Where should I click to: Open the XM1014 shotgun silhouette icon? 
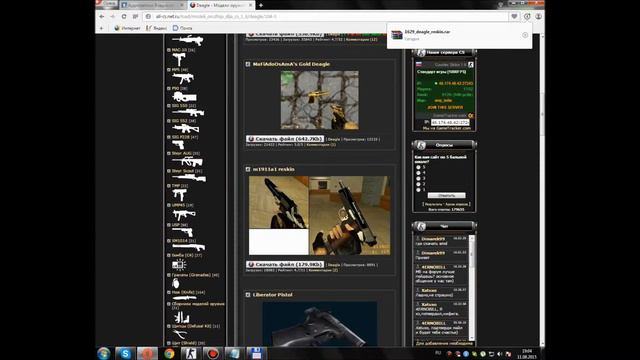(189, 247)
